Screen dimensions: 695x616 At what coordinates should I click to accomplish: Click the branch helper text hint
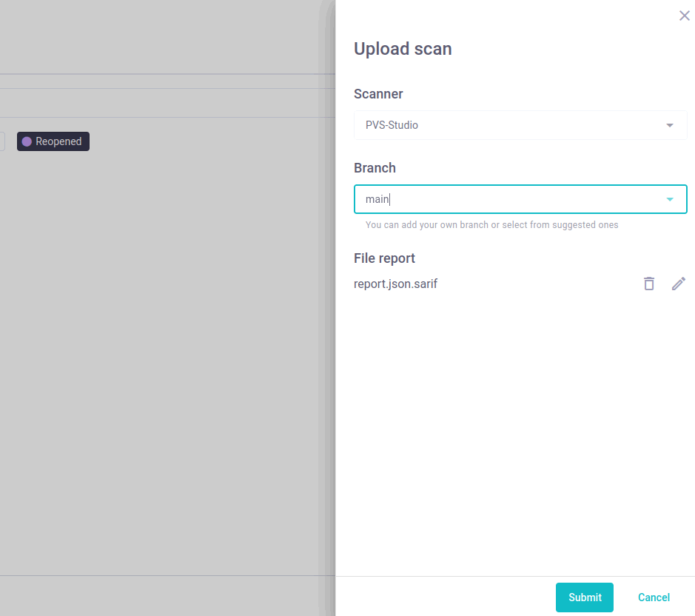coord(491,225)
